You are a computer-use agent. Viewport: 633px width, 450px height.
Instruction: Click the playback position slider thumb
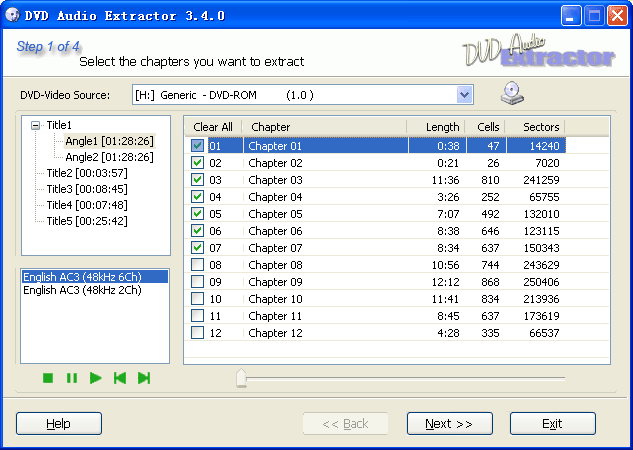click(241, 378)
